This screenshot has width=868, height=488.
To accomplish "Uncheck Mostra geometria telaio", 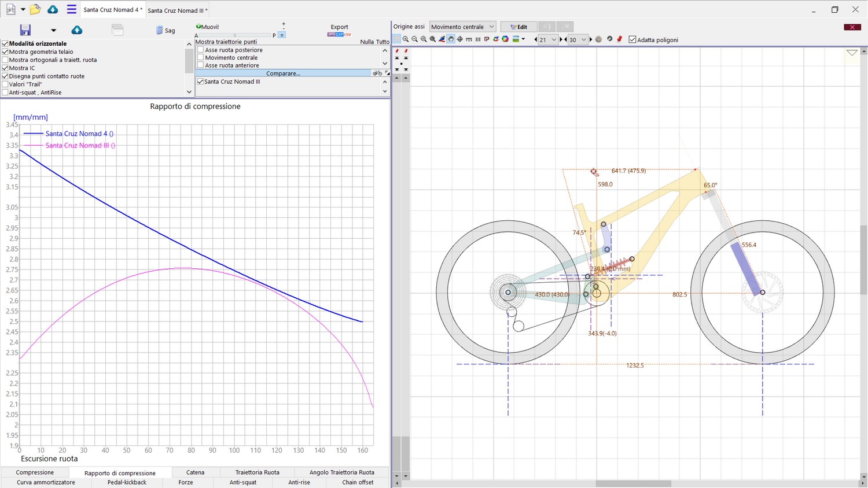I will pyautogui.click(x=5, y=51).
